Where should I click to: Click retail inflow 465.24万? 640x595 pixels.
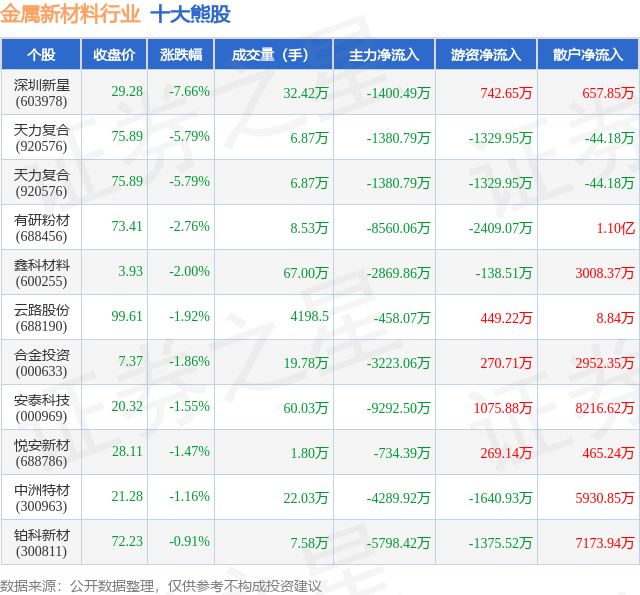pos(608,453)
